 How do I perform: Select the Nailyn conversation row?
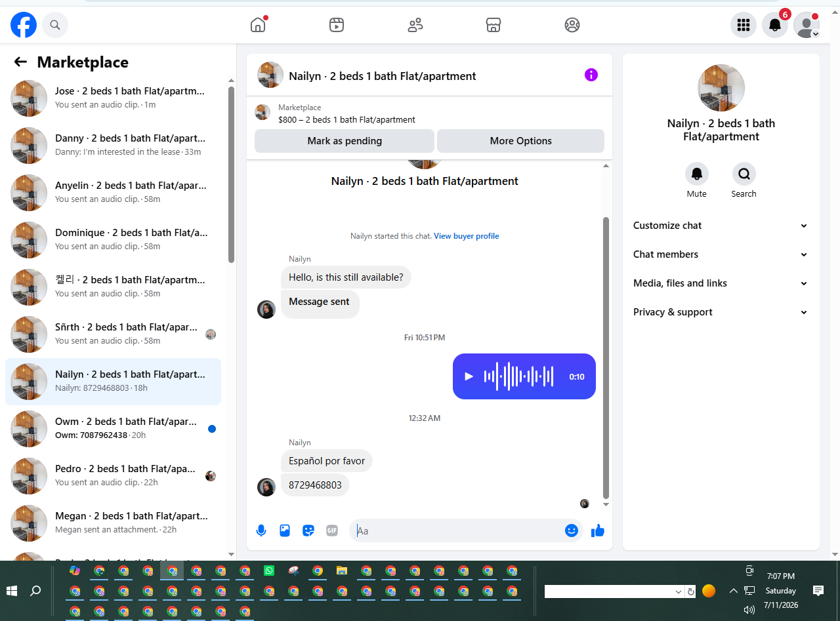coord(113,382)
